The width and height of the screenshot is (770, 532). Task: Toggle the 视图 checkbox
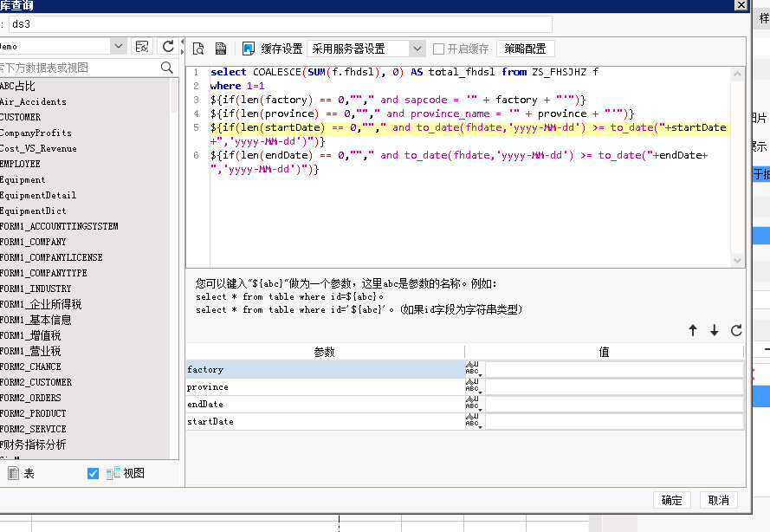click(x=93, y=473)
